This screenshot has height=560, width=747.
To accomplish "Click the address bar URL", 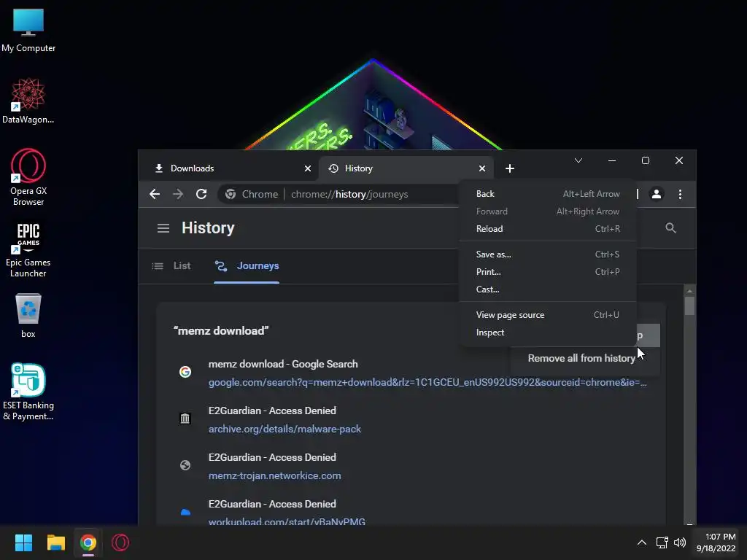I will (x=349, y=194).
